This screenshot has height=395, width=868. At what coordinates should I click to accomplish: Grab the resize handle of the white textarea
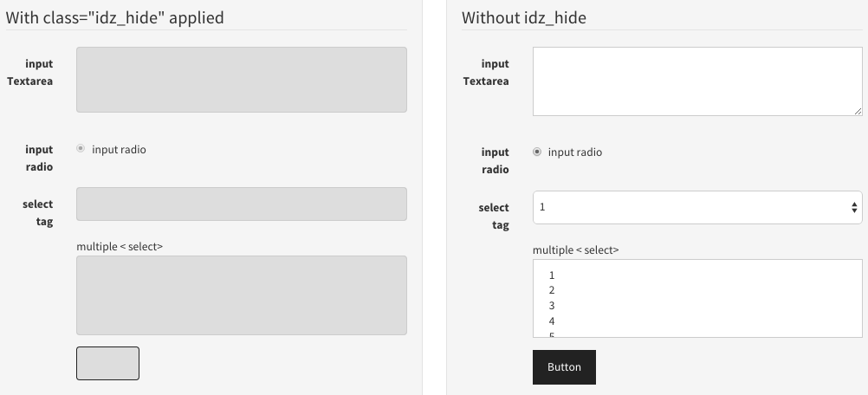tap(858, 111)
